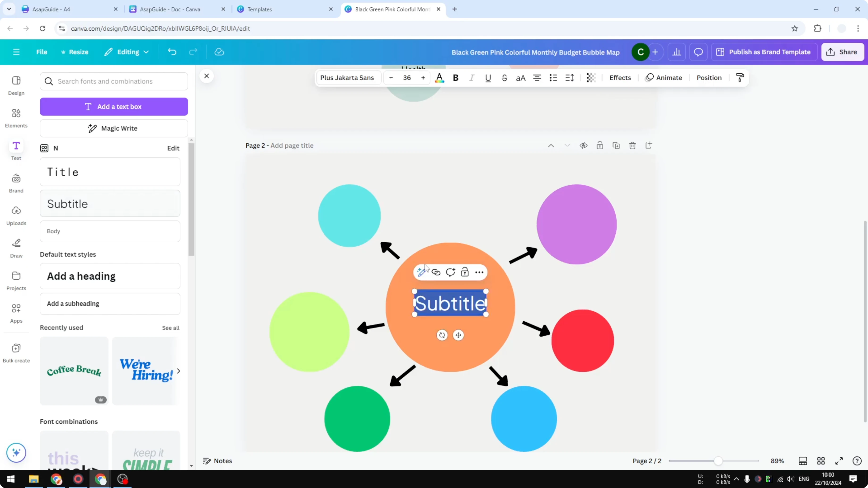Open the comment icon on the floating toolbar

(451, 272)
